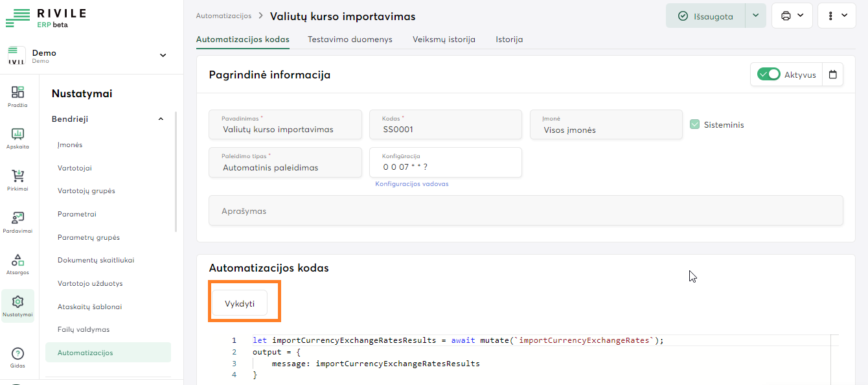Open dropdown arrow beside Išsaugota
868x385 pixels.
(x=755, y=16)
